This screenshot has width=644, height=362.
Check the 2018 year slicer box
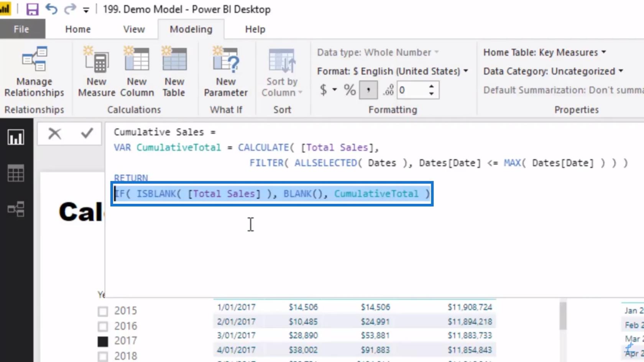103,356
